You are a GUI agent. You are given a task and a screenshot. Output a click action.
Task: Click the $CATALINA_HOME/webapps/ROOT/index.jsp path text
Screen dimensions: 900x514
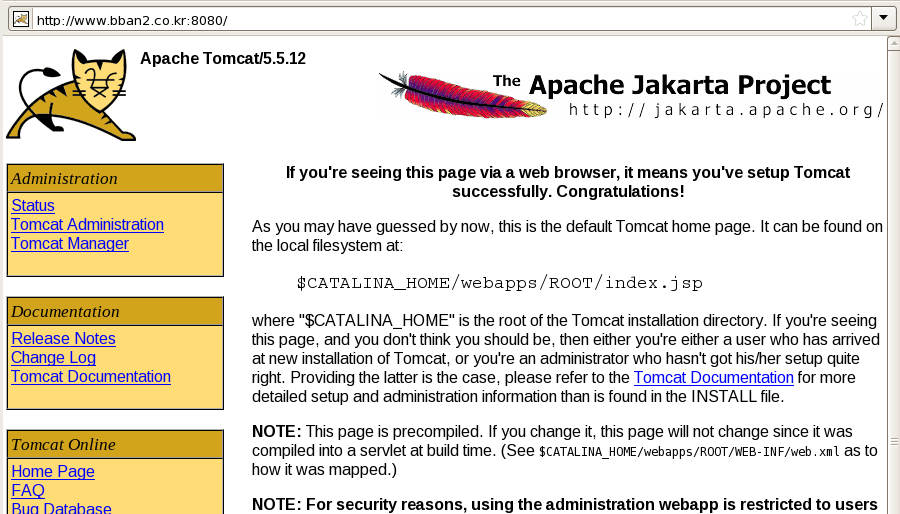499,283
